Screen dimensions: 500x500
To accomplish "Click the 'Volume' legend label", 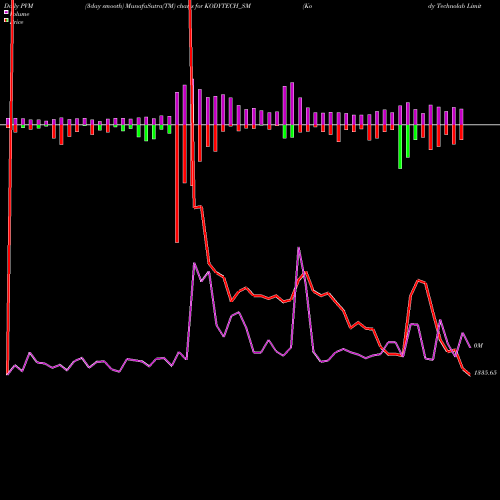I will point(19,14).
